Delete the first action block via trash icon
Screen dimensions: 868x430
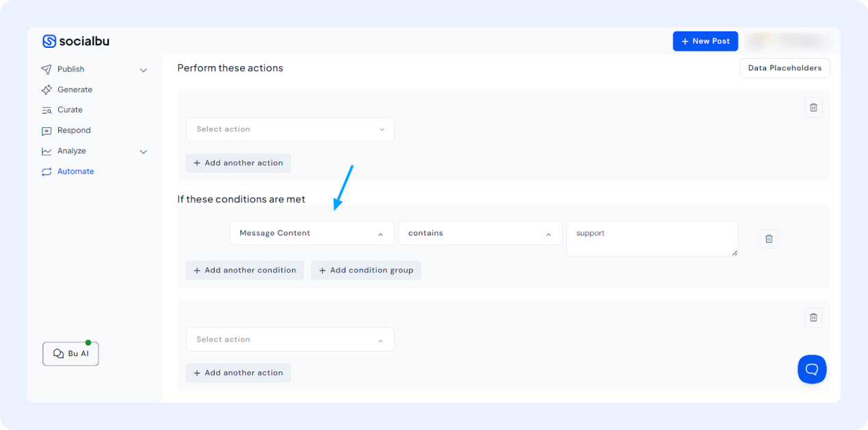[813, 107]
